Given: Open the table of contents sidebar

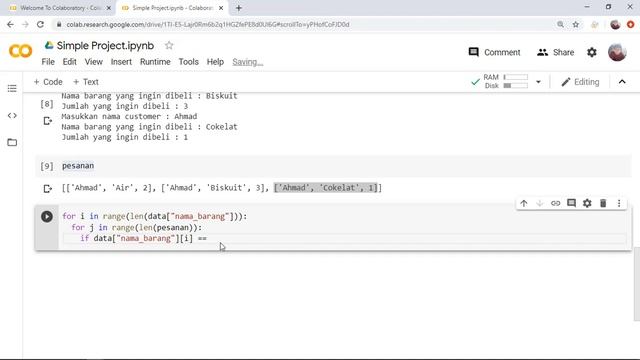Looking at the screenshot, I should coord(12,88).
